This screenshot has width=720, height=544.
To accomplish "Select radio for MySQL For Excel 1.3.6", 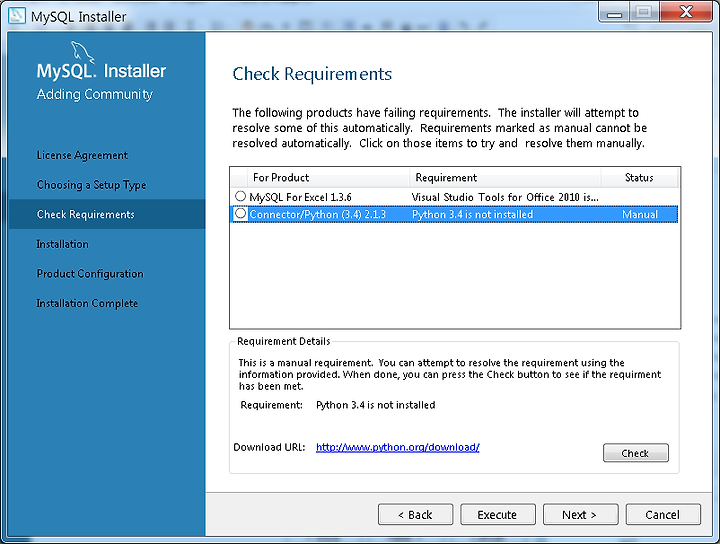I will pyautogui.click(x=240, y=196).
